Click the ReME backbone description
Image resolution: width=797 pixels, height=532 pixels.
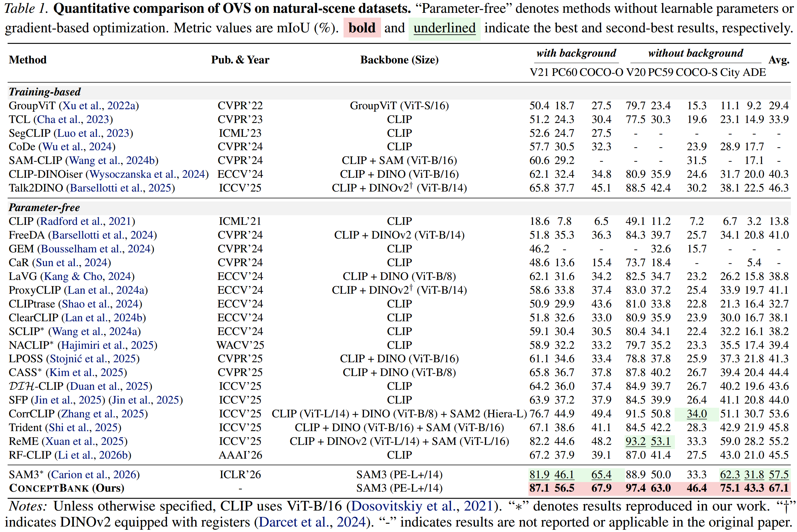coord(400,441)
